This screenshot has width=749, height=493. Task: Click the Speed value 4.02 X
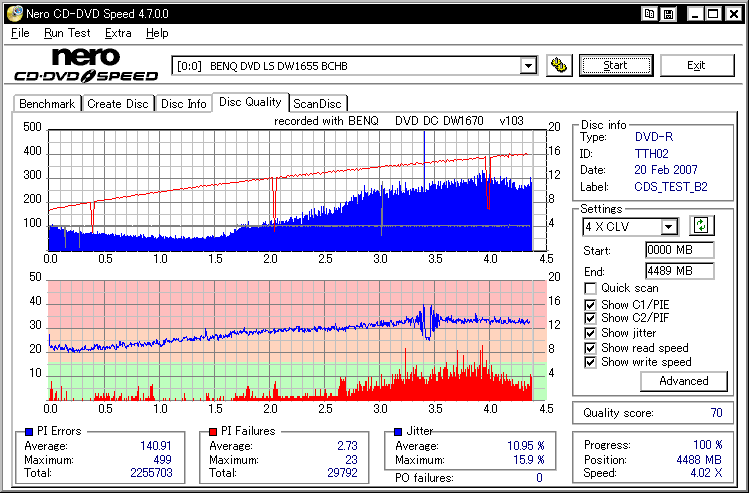click(x=705, y=473)
